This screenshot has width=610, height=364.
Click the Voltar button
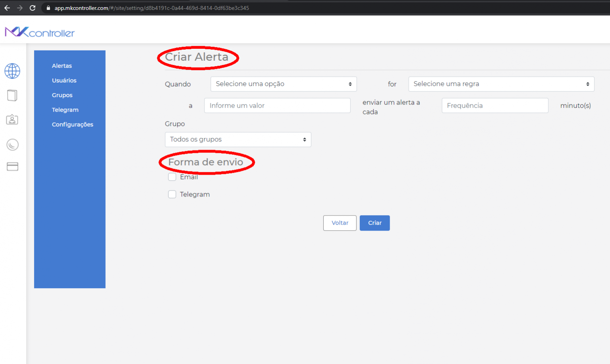pyautogui.click(x=340, y=223)
